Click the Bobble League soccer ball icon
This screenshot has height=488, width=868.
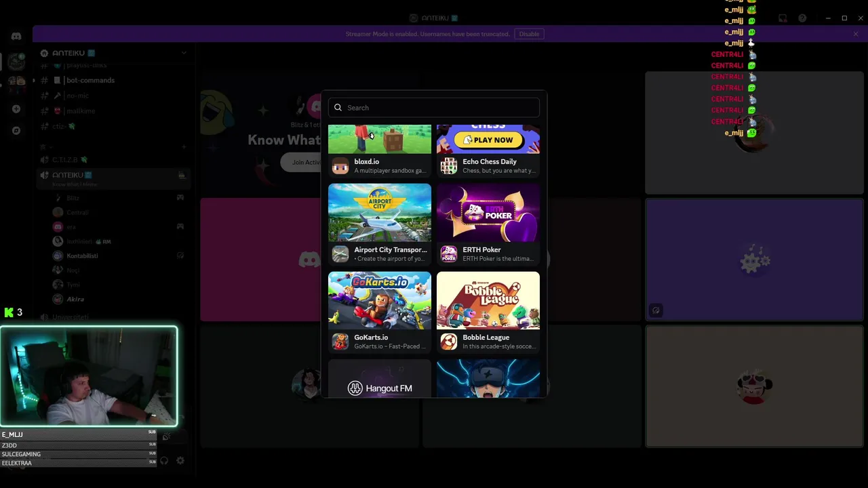tap(449, 342)
